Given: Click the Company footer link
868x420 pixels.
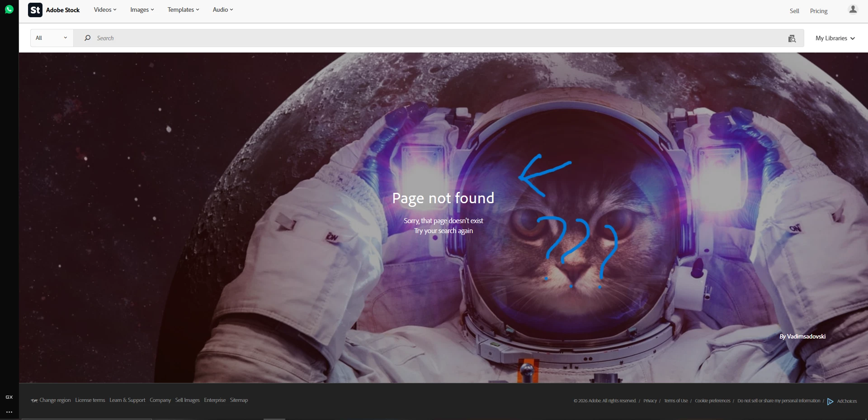Looking at the screenshot, I should pos(160,400).
